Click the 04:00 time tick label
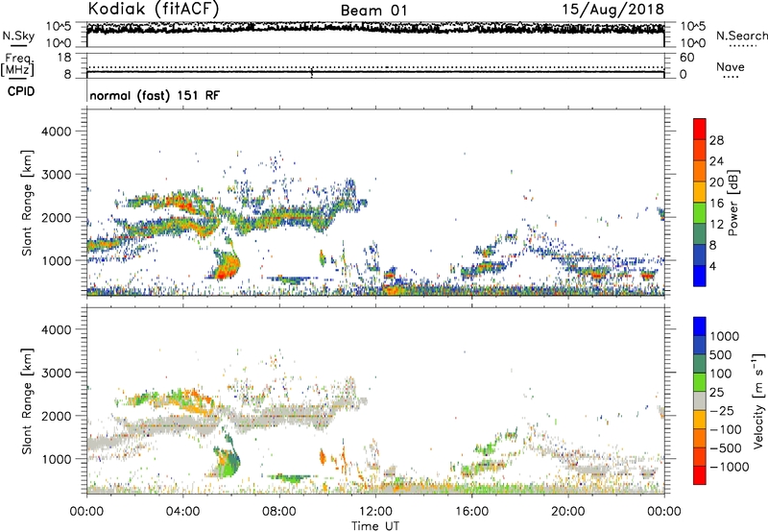The width and height of the screenshot is (768, 532). 182,512
